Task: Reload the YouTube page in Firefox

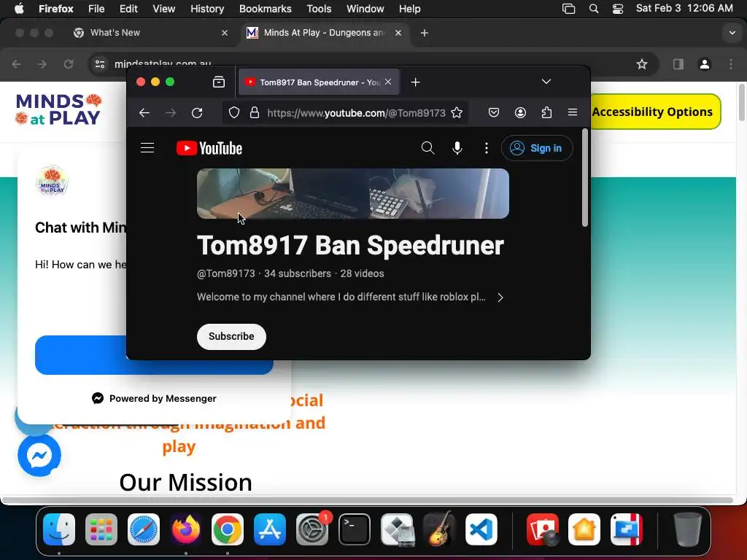Action: point(197,113)
